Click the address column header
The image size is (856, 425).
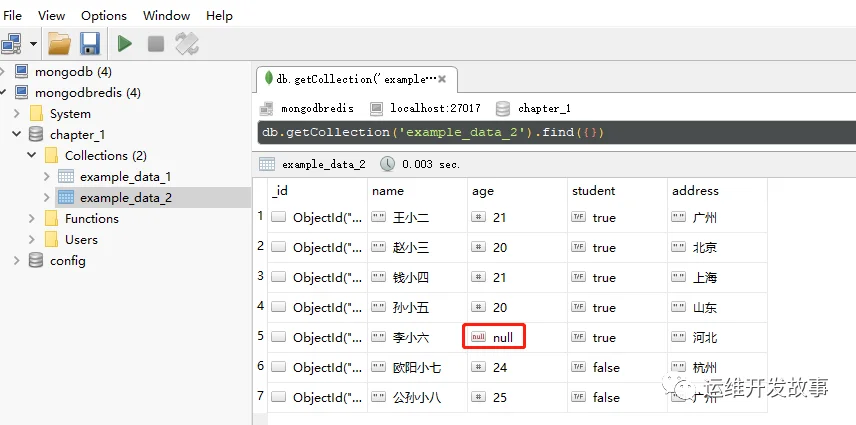(x=717, y=191)
